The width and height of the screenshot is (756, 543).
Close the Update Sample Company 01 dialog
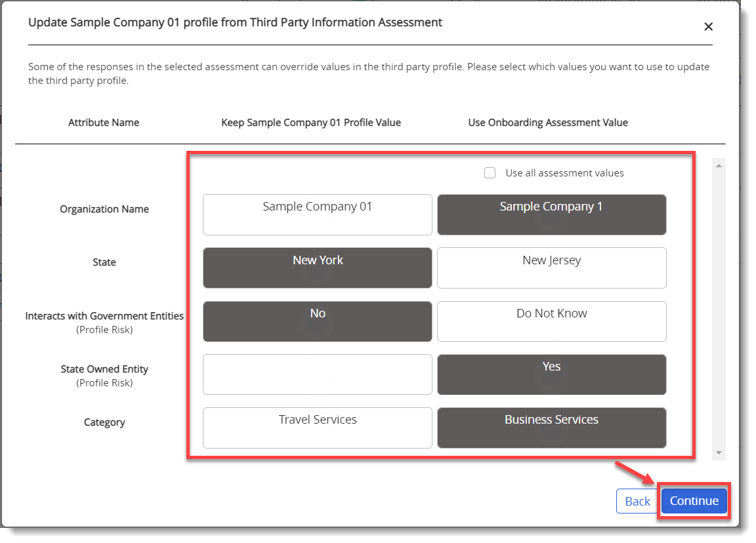(708, 26)
